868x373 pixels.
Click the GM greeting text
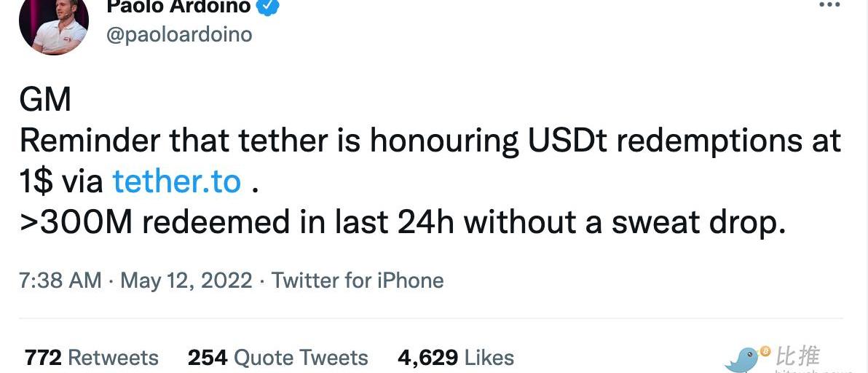point(45,100)
